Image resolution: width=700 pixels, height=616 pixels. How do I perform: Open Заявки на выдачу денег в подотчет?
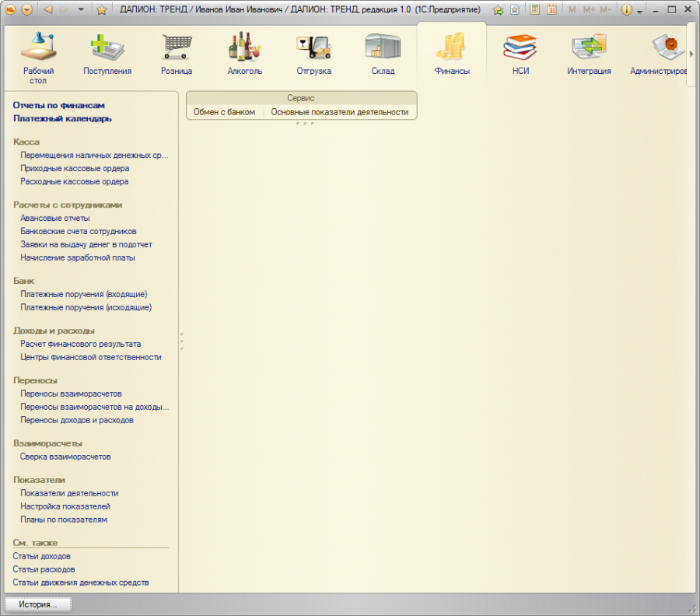[x=86, y=245]
